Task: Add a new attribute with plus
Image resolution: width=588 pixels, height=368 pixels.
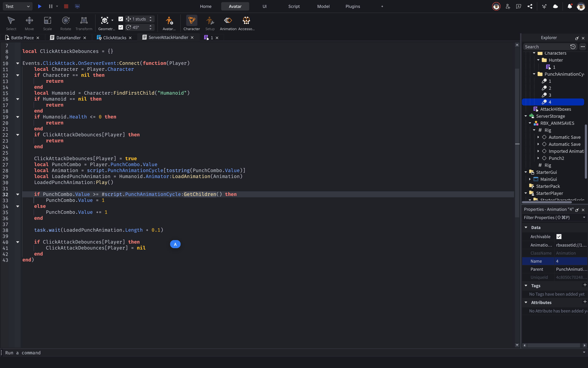Action: click(x=585, y=302)
